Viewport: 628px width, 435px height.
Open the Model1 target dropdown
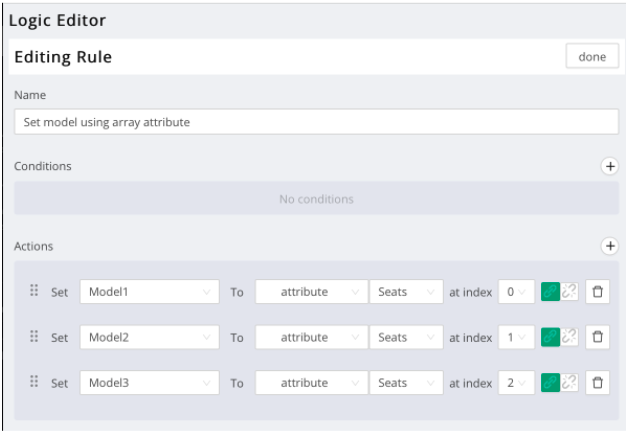click(x=149, y=292)
